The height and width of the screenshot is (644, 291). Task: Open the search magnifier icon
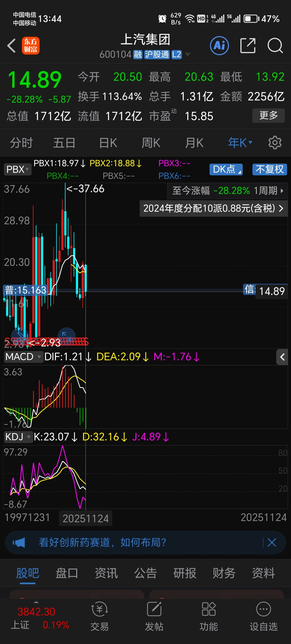(275, 45)
